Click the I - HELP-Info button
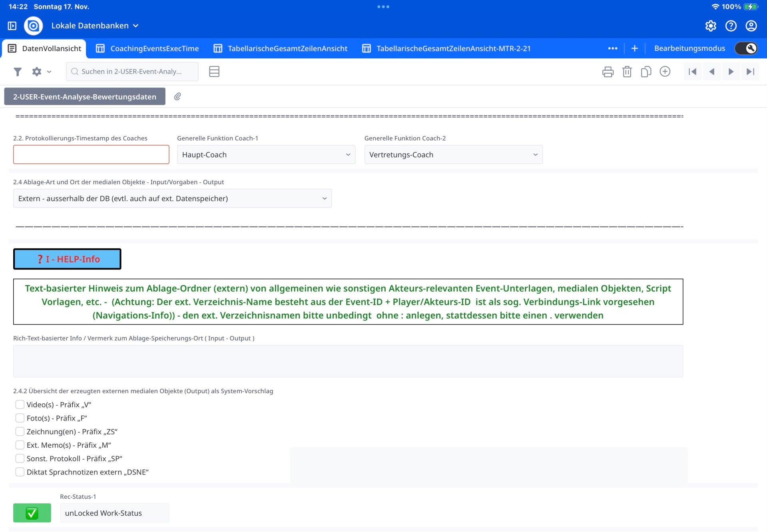 (67, 259)
